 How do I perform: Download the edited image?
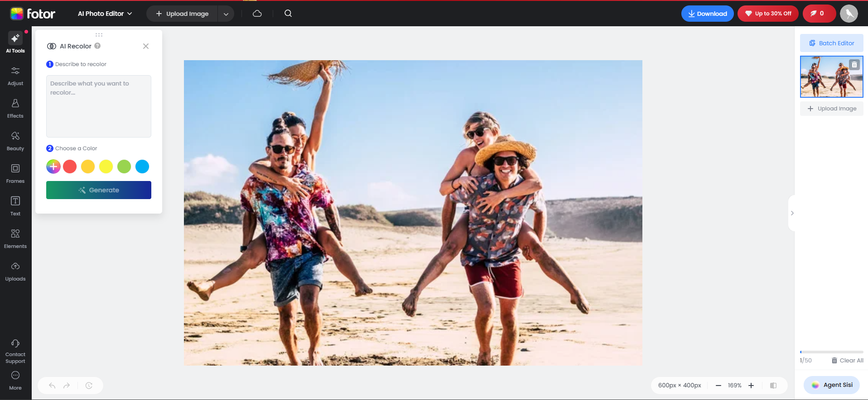point(708,14)
